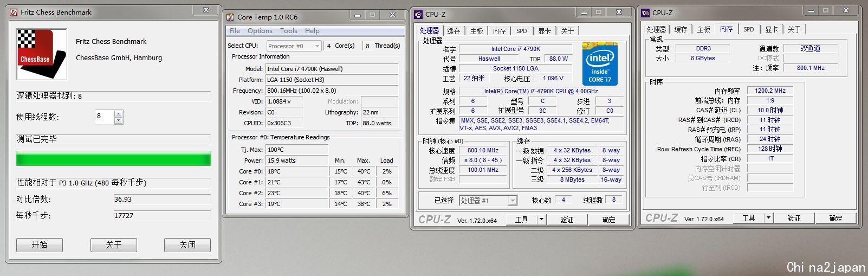Open the 工具 dropdown arrow in the CPU-Z processor window
Image resolution: width=868 pixels, height=276 pixels.
(541, 219)
